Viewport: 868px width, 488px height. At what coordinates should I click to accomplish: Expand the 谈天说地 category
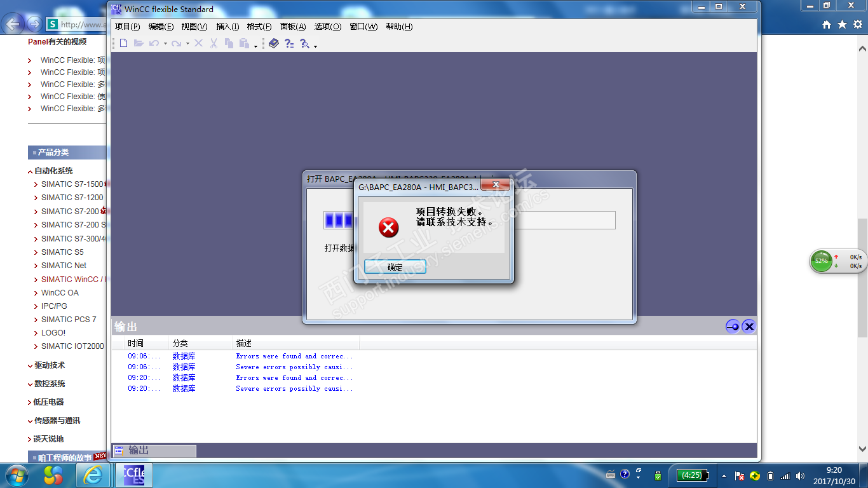click(30, 440)
